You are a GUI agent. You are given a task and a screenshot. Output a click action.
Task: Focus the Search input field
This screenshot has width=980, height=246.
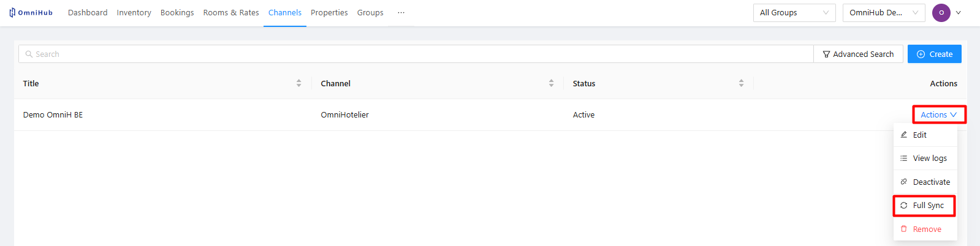point(416,54)
